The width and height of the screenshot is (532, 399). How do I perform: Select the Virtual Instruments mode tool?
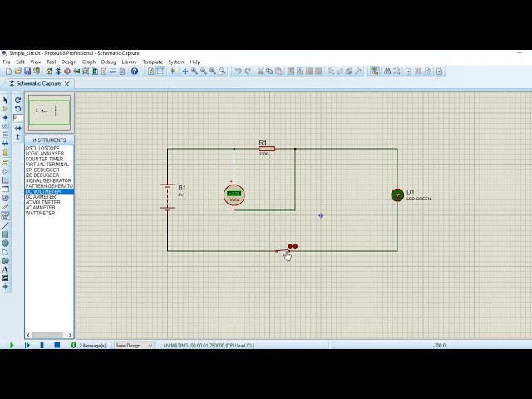pos(6,215)
